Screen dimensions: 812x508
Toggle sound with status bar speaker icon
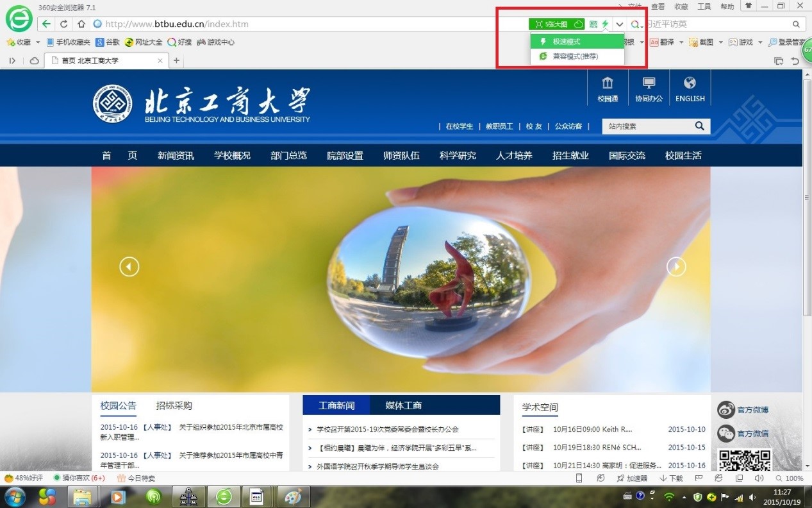coord(759,478)
